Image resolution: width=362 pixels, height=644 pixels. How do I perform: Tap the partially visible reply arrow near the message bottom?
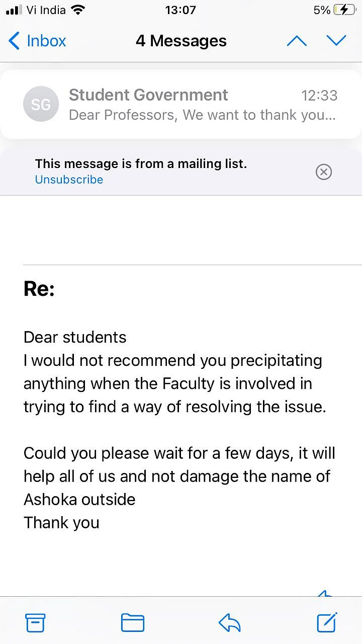[325, 593]
